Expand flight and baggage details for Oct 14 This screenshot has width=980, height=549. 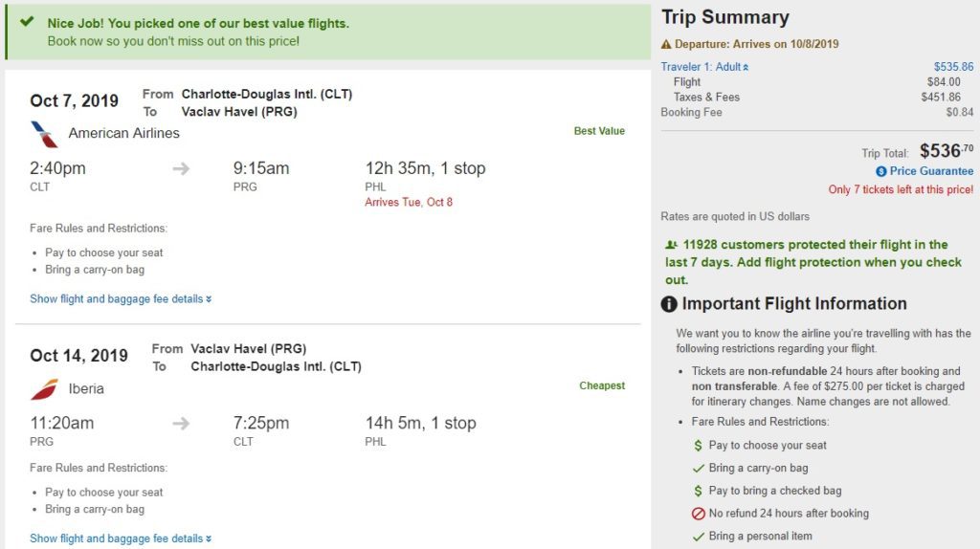click(x=121, y=538)
